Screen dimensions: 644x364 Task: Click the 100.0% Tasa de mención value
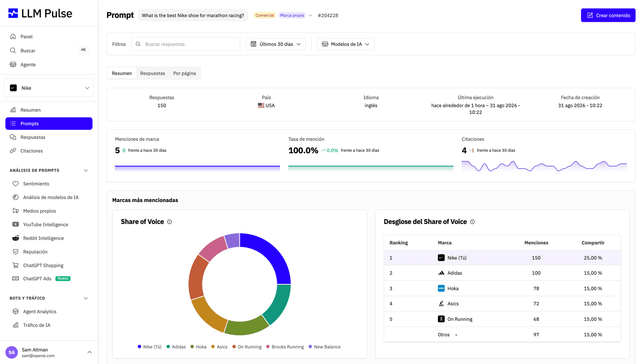pos(303,150)
